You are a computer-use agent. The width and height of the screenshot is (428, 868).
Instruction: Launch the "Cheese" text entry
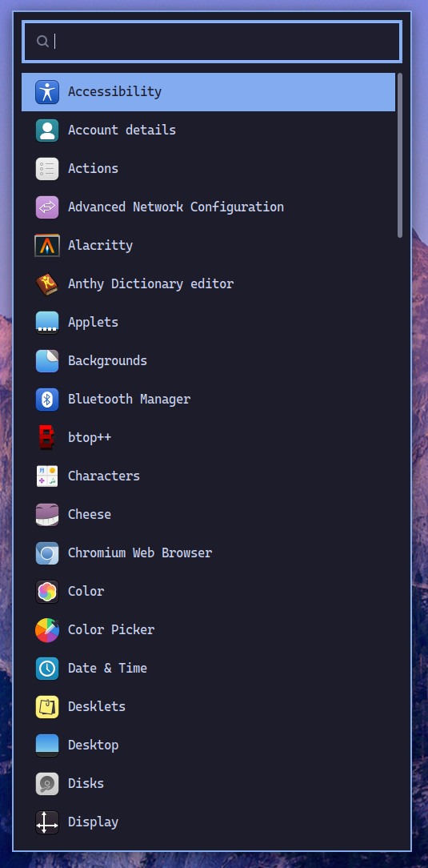click(x=90, y=514)
